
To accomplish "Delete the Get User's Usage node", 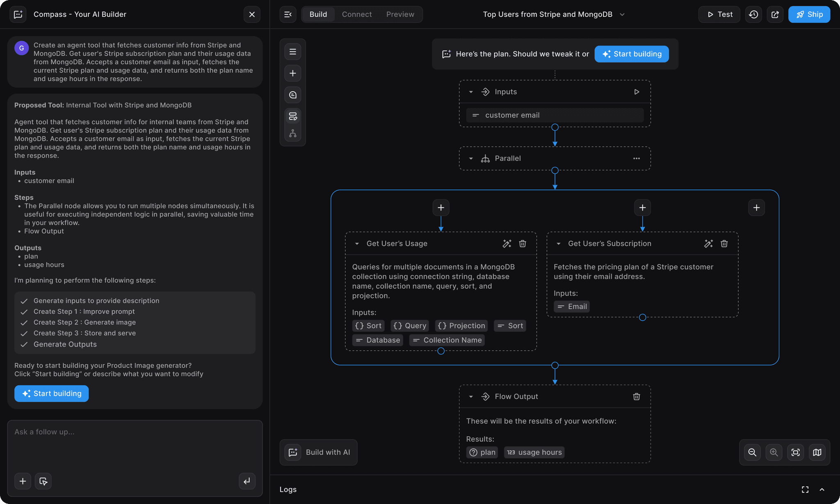I will click(x=523, y=244).
